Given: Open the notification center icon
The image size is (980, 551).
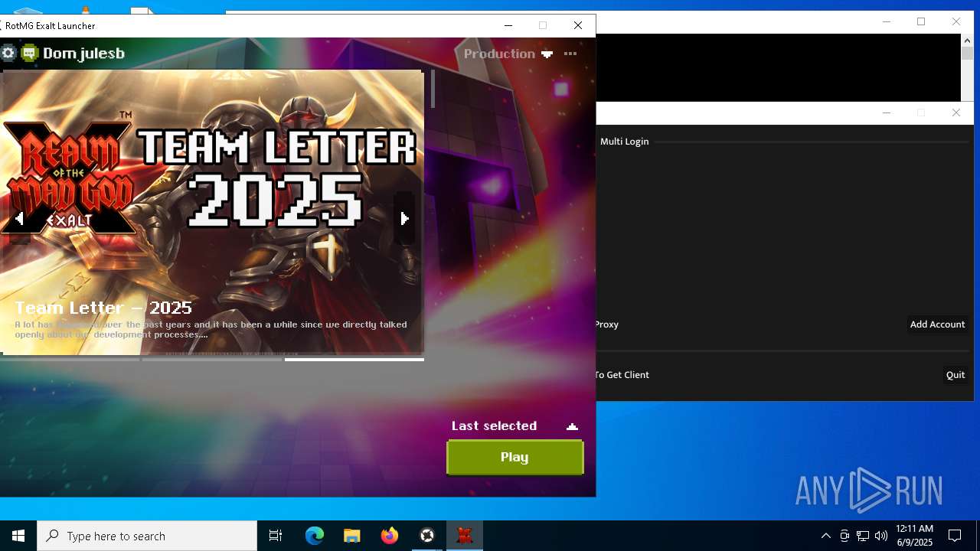Looking at the screenshot, I should click(x=955, y=536).
